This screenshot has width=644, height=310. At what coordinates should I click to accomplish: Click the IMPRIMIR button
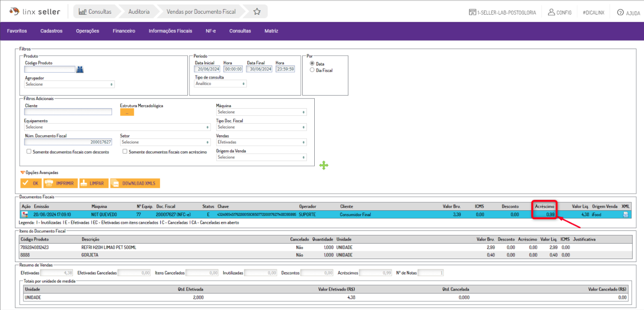click(60, 183)
